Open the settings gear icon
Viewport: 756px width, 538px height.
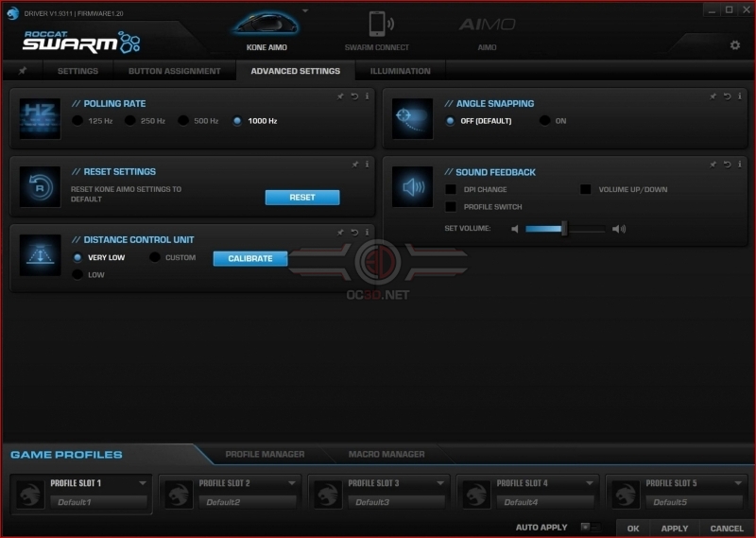(x=735, y=44)
